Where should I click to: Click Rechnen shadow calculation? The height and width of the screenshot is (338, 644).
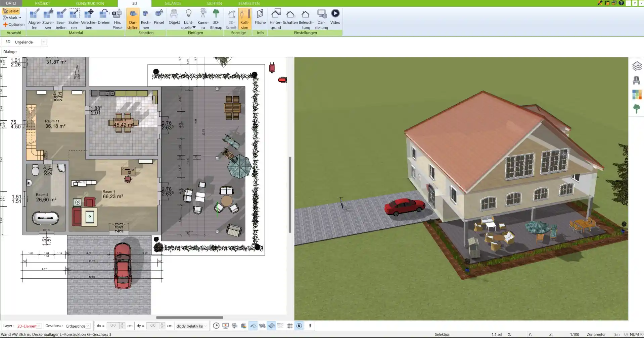[x=145, y=19]
